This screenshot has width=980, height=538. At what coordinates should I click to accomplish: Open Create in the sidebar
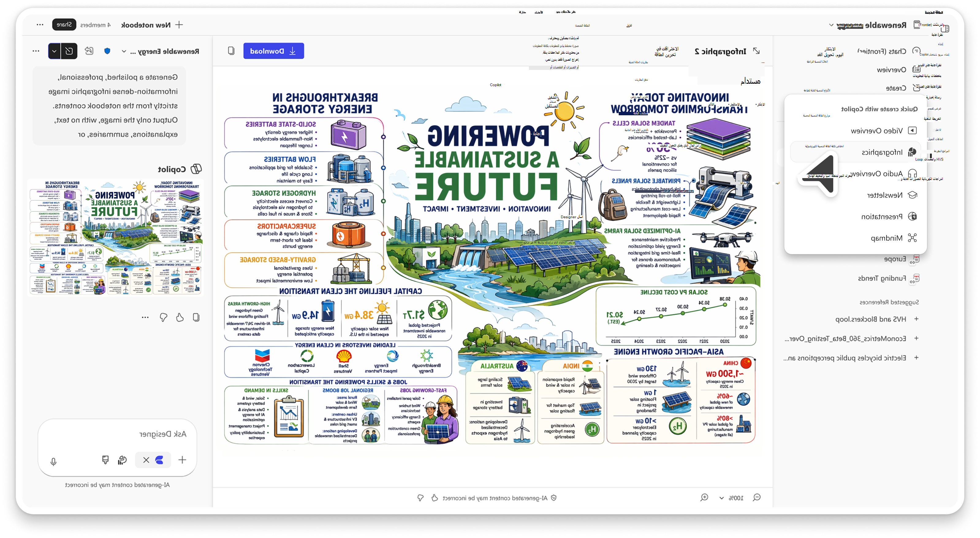903,88
